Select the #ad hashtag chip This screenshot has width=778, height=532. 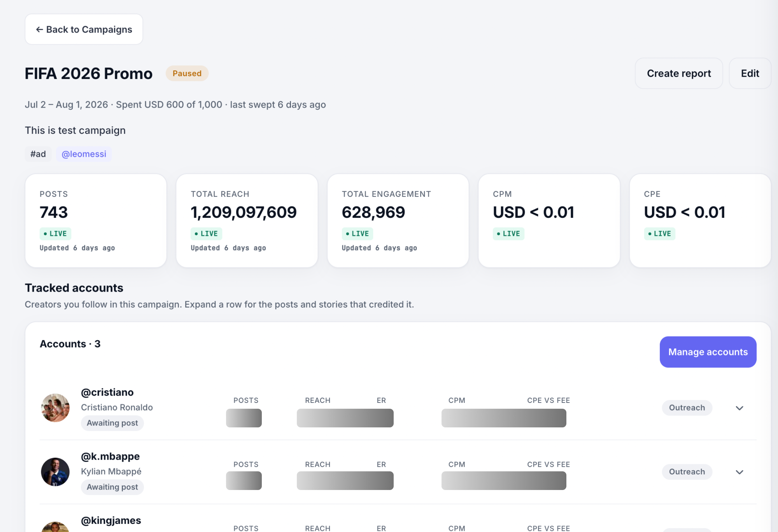click(38, 154)
